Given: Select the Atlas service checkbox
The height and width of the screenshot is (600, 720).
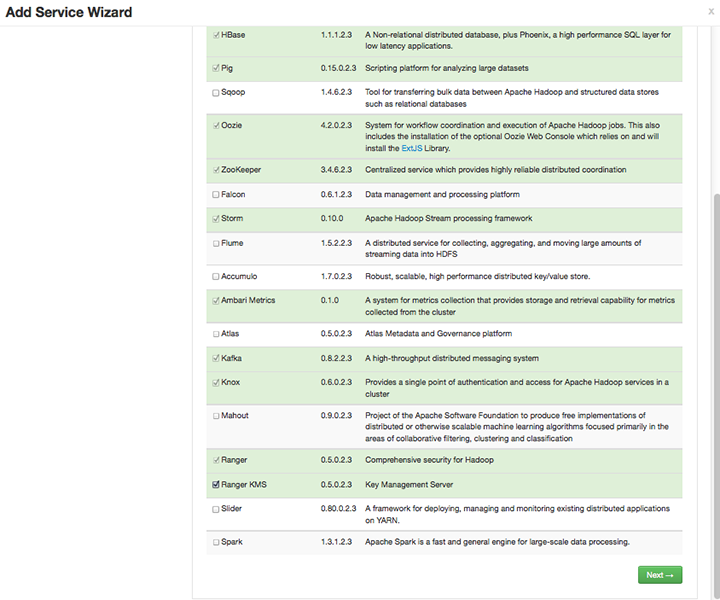Looking at the screenshot, I should click(x=216, y=334).
